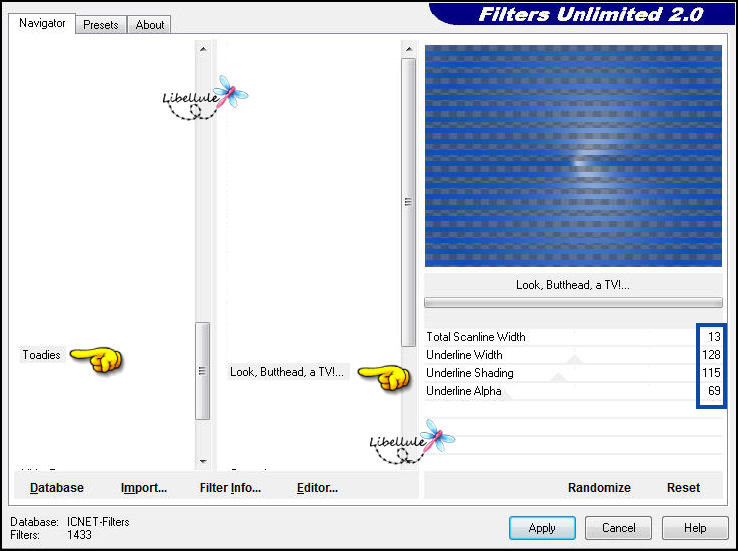Open Help
Viewport: 738px width, 551px height.
695,528
